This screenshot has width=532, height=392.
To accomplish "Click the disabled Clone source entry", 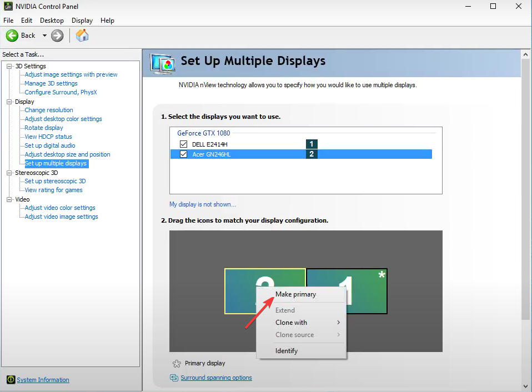I will 302,335.
